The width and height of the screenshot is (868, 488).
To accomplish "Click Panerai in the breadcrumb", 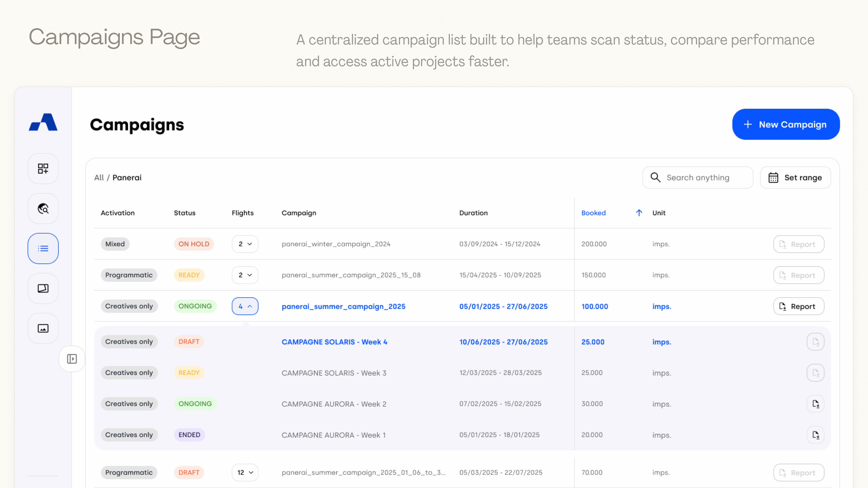I will point(127,178).
